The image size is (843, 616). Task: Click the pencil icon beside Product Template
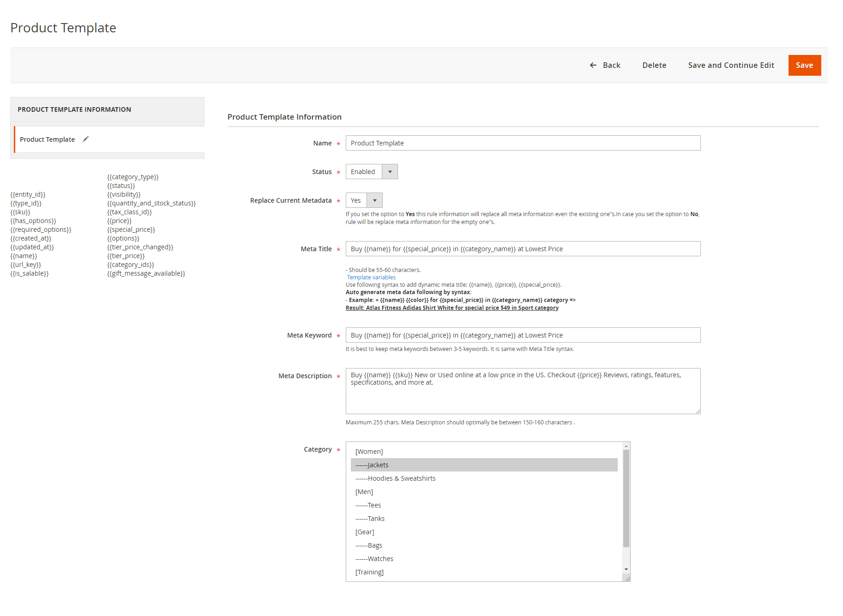(85, 139)
